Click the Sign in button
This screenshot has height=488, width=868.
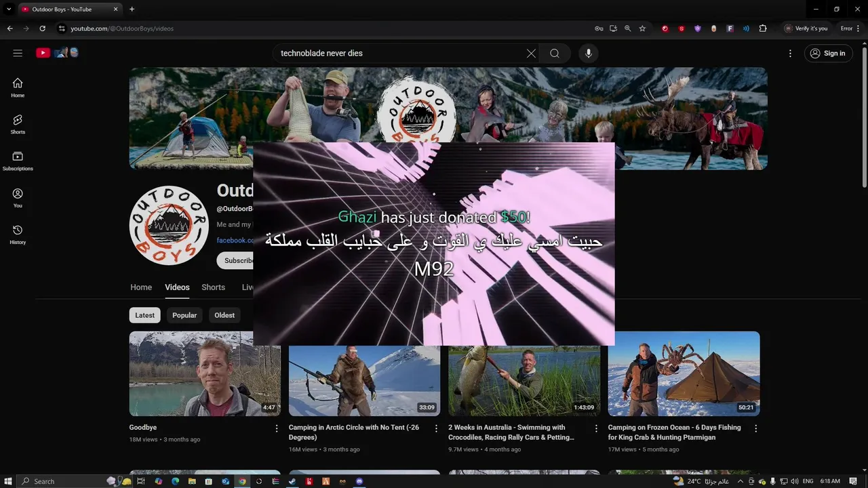coord(828,54)
